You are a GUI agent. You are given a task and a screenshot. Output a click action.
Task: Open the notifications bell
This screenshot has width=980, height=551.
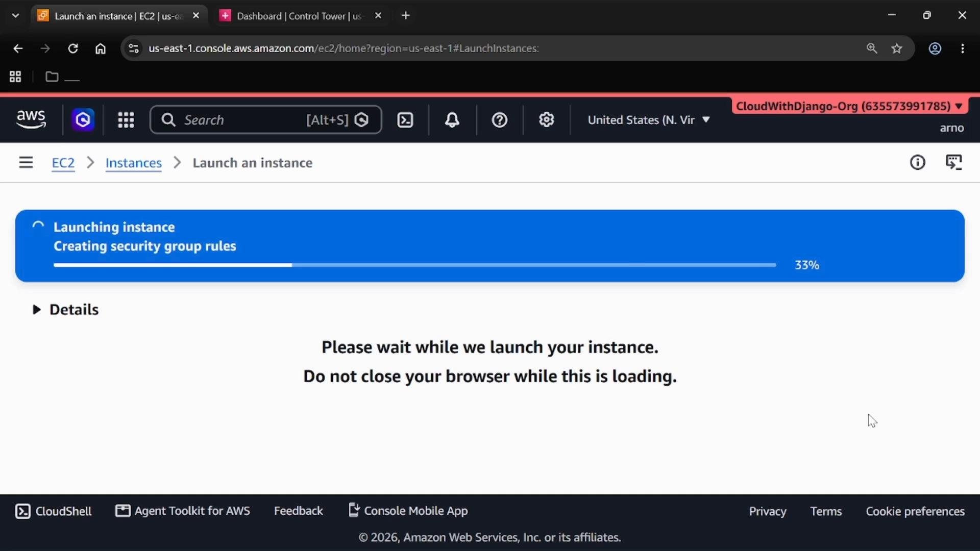[x=452, y=120]
